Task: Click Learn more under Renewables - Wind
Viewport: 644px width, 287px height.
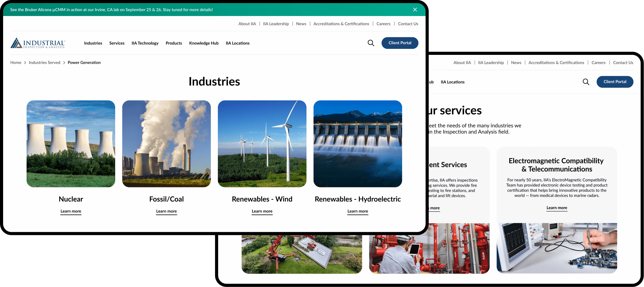Action: pyautogui.click(x=262, y=211)
